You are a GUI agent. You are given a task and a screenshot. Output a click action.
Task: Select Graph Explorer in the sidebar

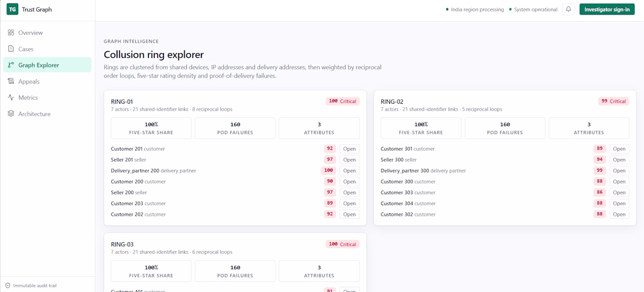click(x=47, y=65)
